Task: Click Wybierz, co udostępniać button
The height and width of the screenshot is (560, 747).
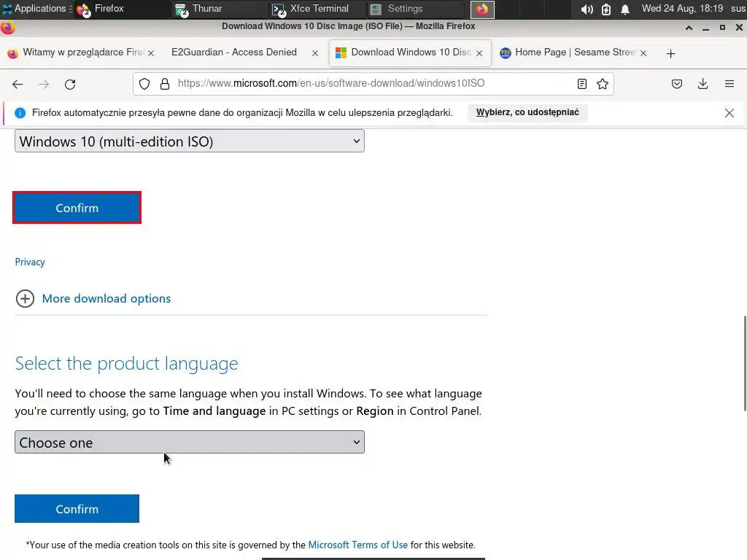Action: pyautogui.click(x=527, y=112)
